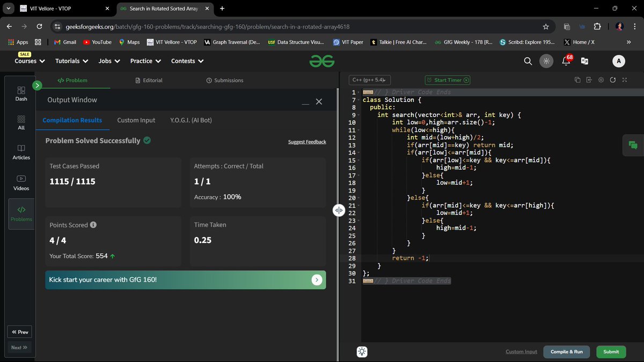Viewport: 644px width, 362px height.
Task: Click the Points Scored info icon
Action: (93, 225)
